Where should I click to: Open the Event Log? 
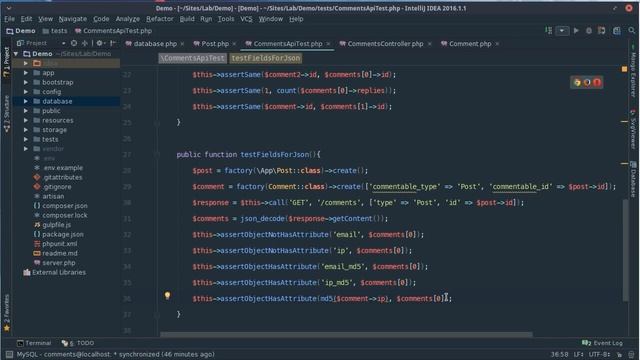pyautogui.click(x=602, y=343)
